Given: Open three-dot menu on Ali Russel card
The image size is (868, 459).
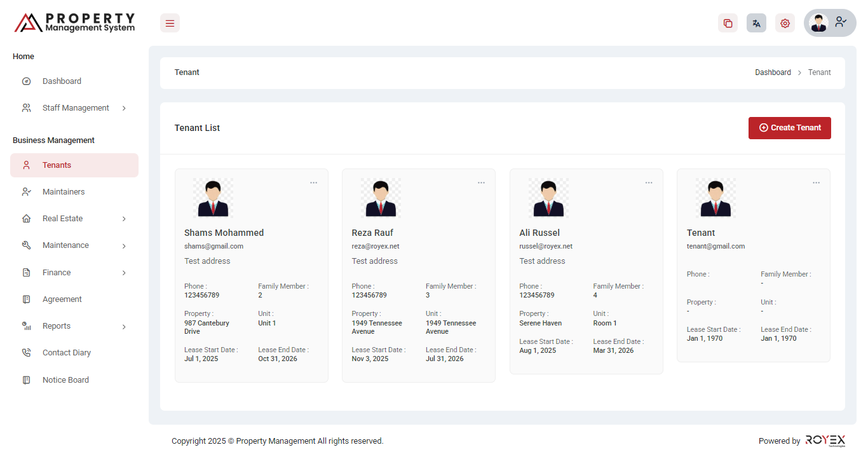Looking at the screenshot, I should pos(649,182).
